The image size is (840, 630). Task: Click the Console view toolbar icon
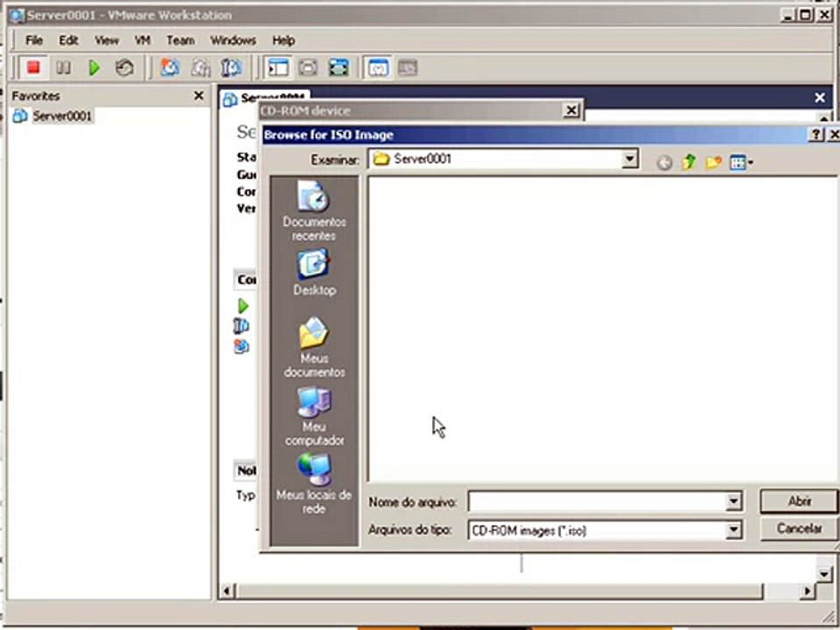click(x=408, y=67)
